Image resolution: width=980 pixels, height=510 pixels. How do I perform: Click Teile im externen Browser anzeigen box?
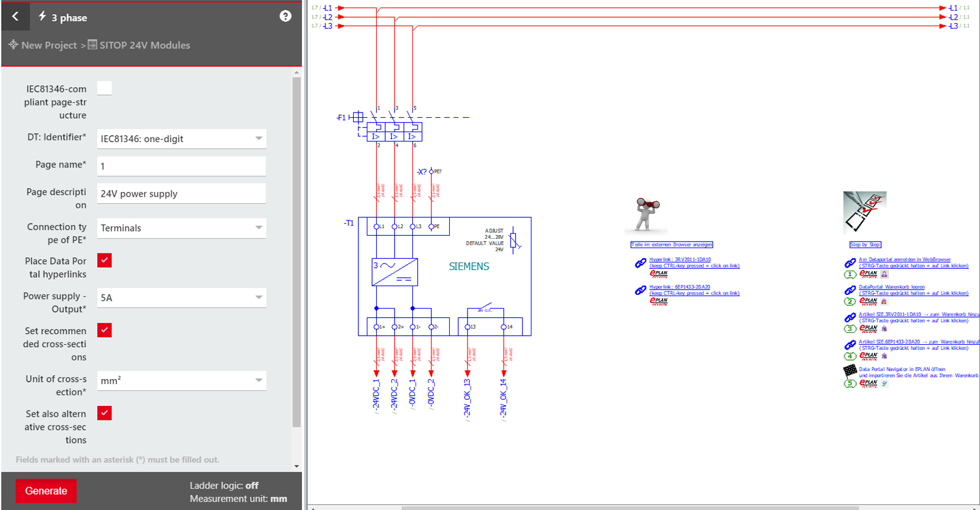tap(672, 245)
